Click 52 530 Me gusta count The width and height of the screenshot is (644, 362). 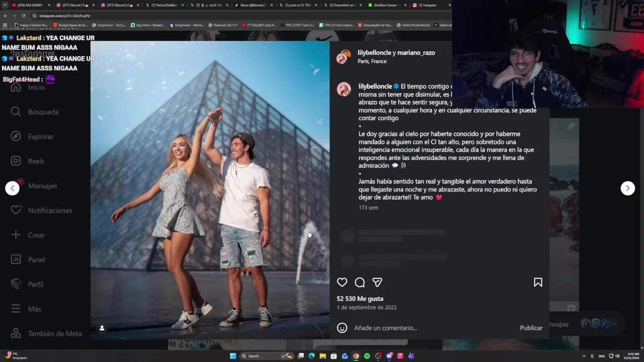(360, 299)
